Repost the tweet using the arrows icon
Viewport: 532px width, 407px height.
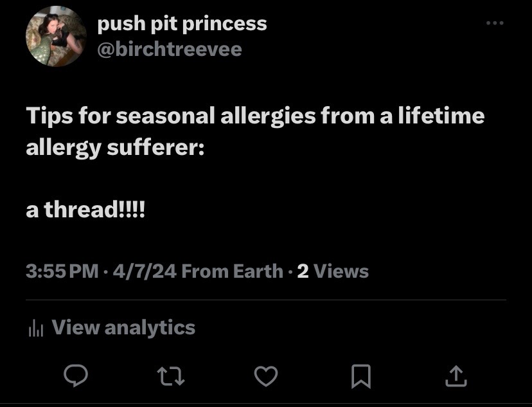[x=171, y=375]
